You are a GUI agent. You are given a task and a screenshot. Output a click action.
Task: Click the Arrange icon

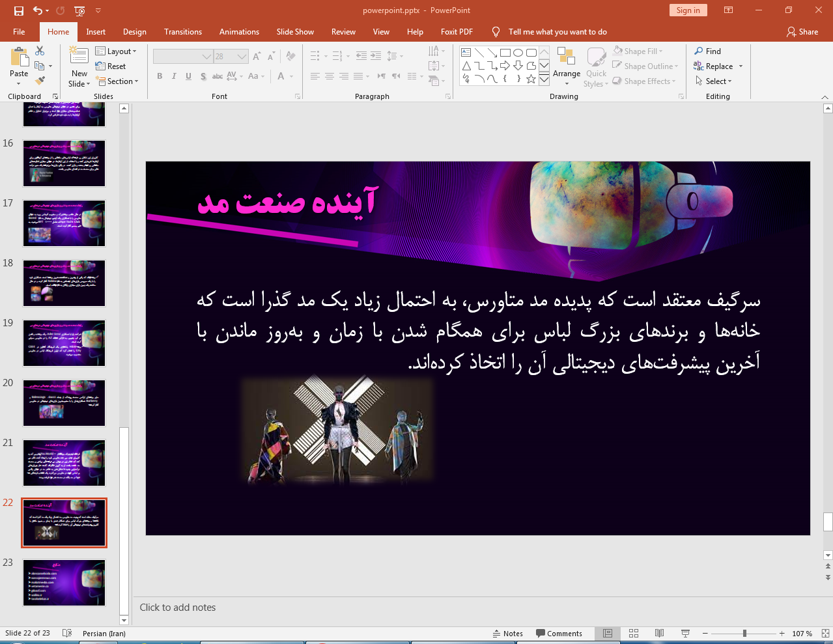coord(567,57)
